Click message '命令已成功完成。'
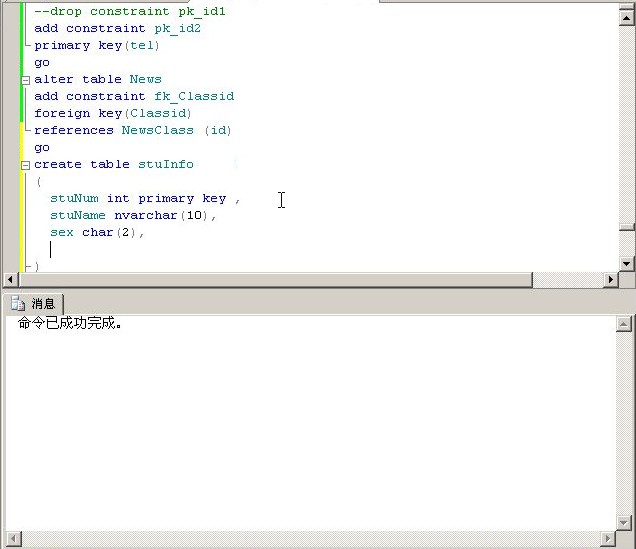The width and height of the screenshot is (636, 549). tap(70, 323)
